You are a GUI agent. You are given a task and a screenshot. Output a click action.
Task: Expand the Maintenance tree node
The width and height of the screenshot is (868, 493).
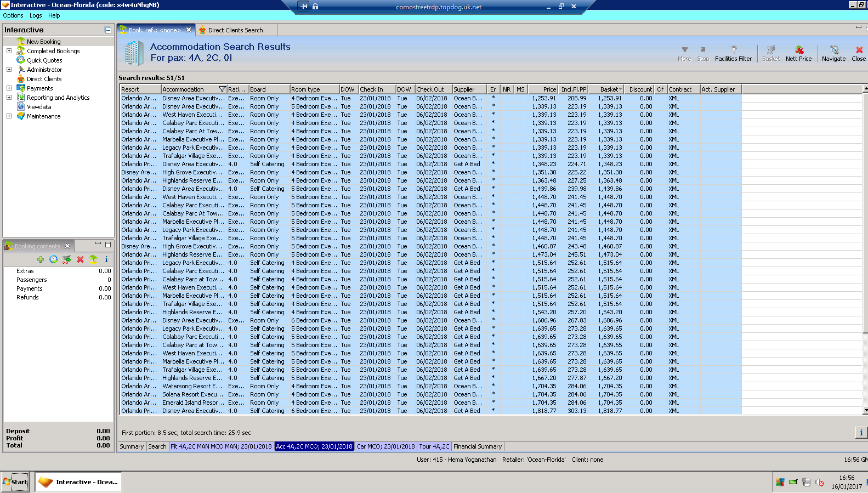9,116
